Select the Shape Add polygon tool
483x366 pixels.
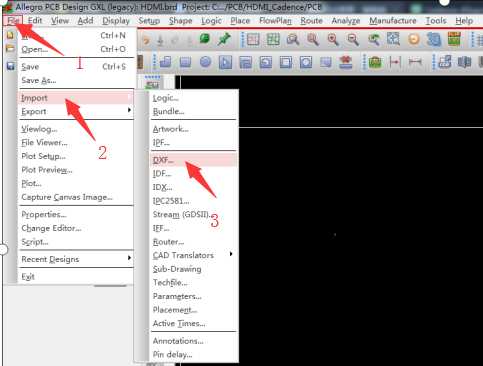[x=165, y=62]
